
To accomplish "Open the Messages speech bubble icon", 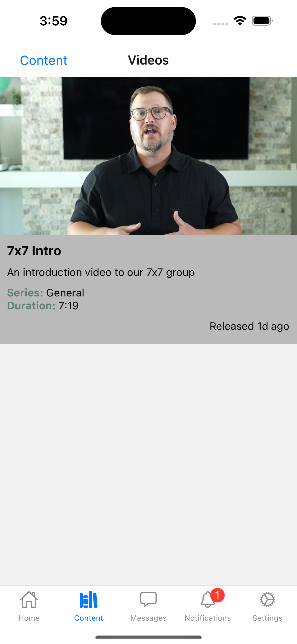I will (148, 599).
